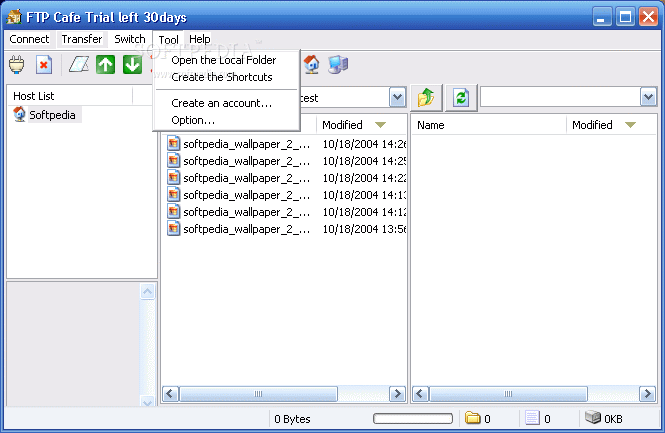
Task: Sort local files by Modified column
Action: click(x=360, y=125)
